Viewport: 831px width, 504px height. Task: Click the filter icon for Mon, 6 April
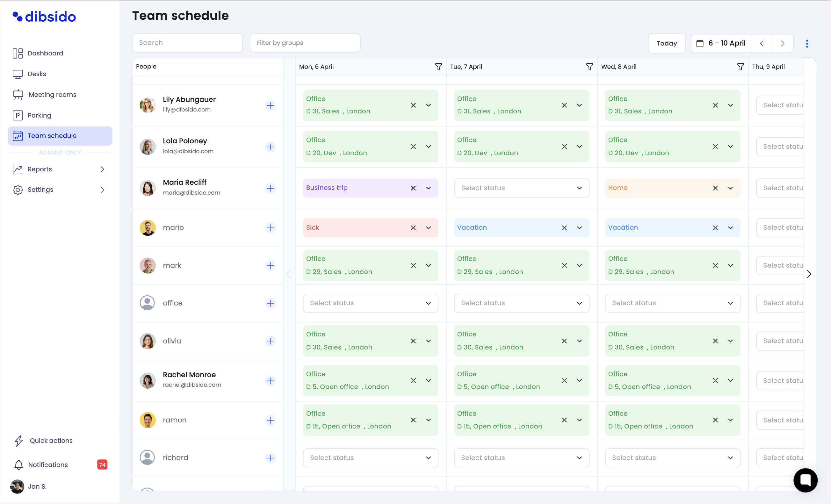(438, 67)
